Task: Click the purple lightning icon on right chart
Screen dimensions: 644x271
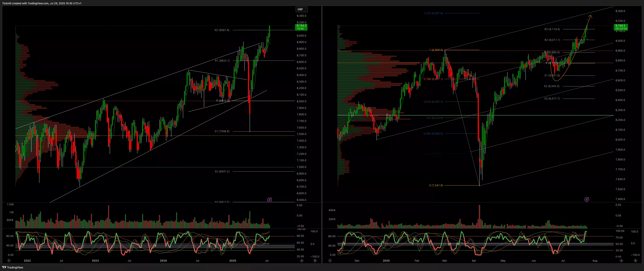Action: coord(587,199)
